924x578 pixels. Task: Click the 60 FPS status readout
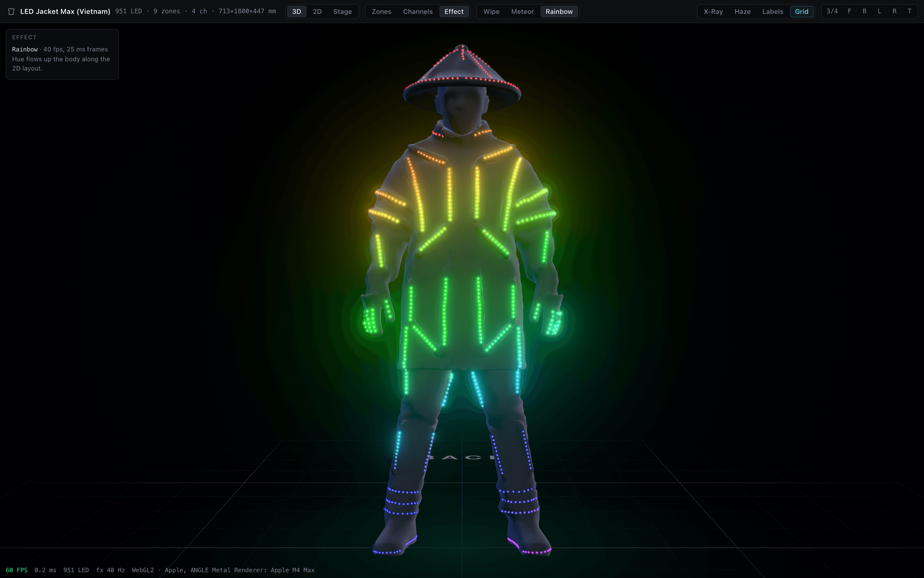[x=17, y=570]
